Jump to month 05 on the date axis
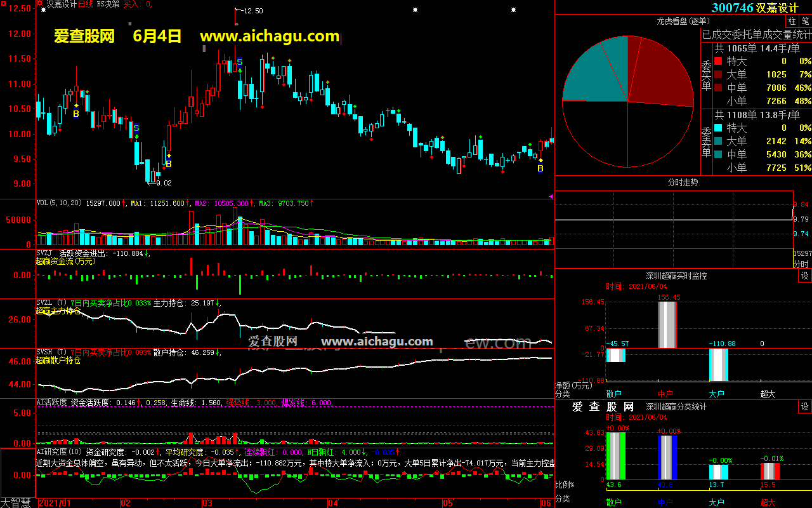812x508 pixels. pos(448,503)
